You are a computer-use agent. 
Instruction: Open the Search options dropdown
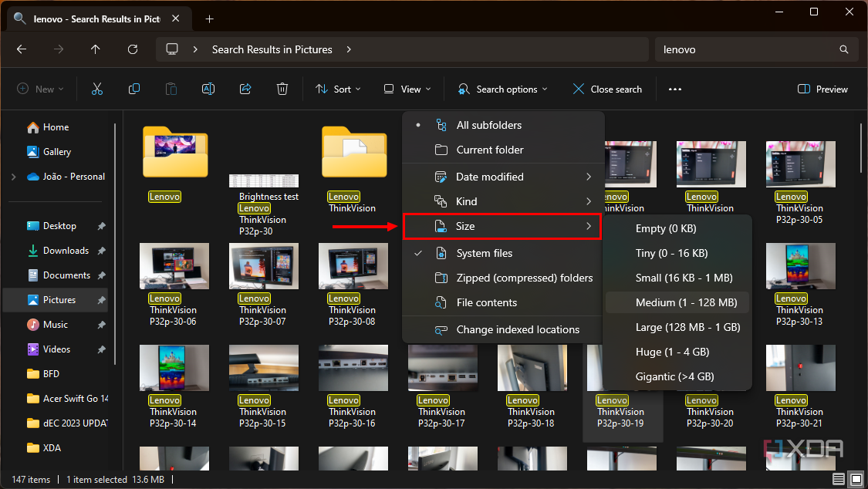pos(502,89)
